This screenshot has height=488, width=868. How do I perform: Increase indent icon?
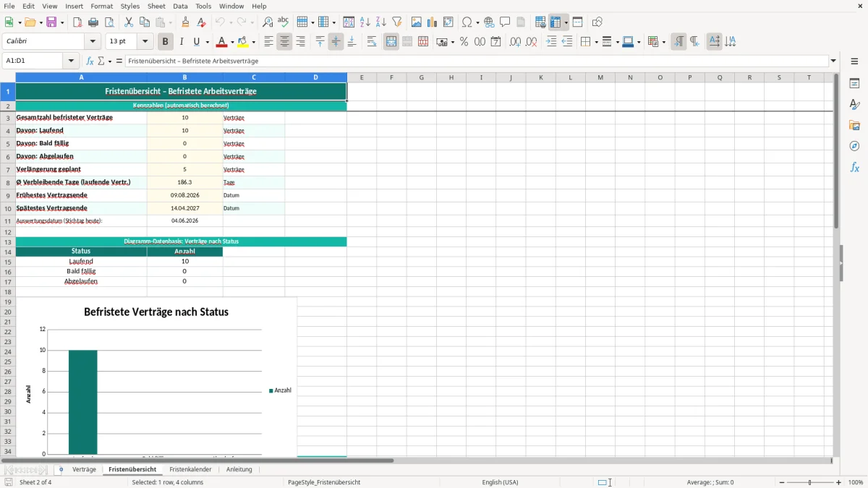coord(551,42)
